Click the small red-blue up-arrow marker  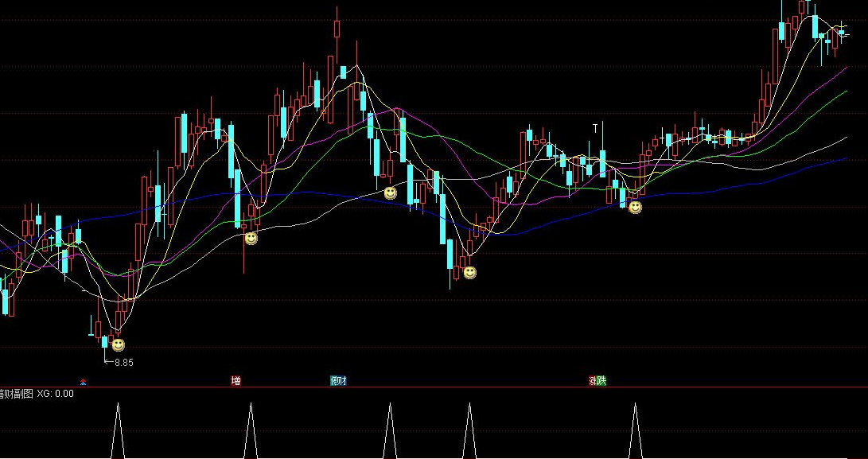tap(83, 382)
